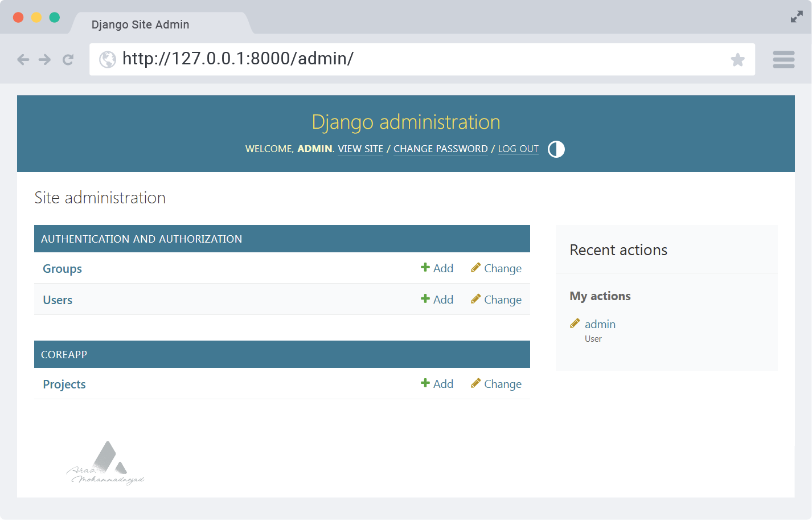
Task: Open the Projects model link
Action: (64, 384)
